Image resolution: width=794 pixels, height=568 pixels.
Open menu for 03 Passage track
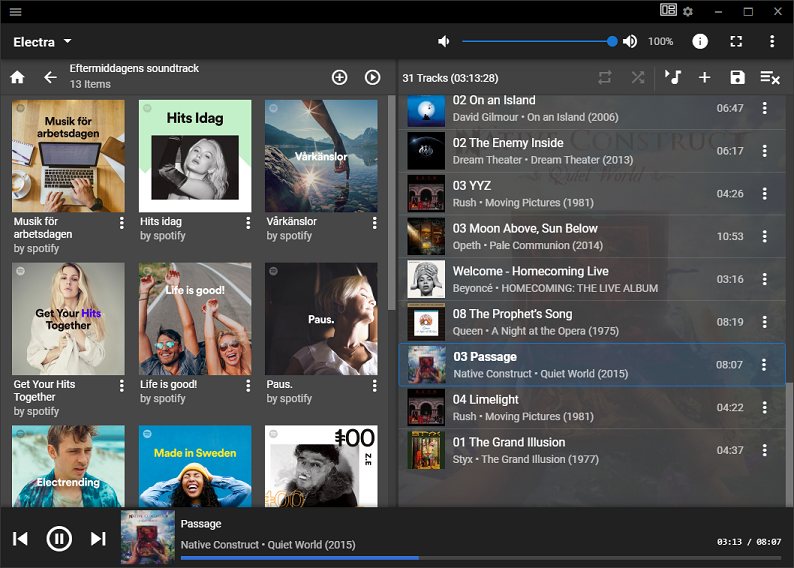pos(764,364)
